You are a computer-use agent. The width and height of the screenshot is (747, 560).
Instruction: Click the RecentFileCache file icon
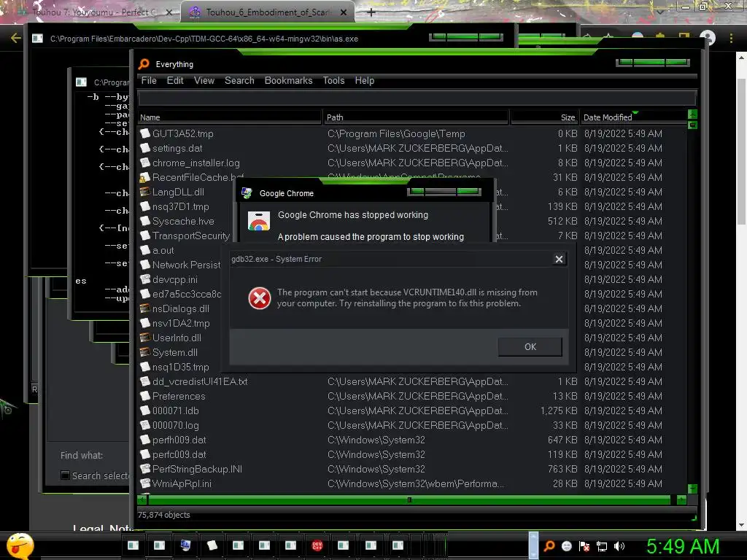(x=145, y=178)
